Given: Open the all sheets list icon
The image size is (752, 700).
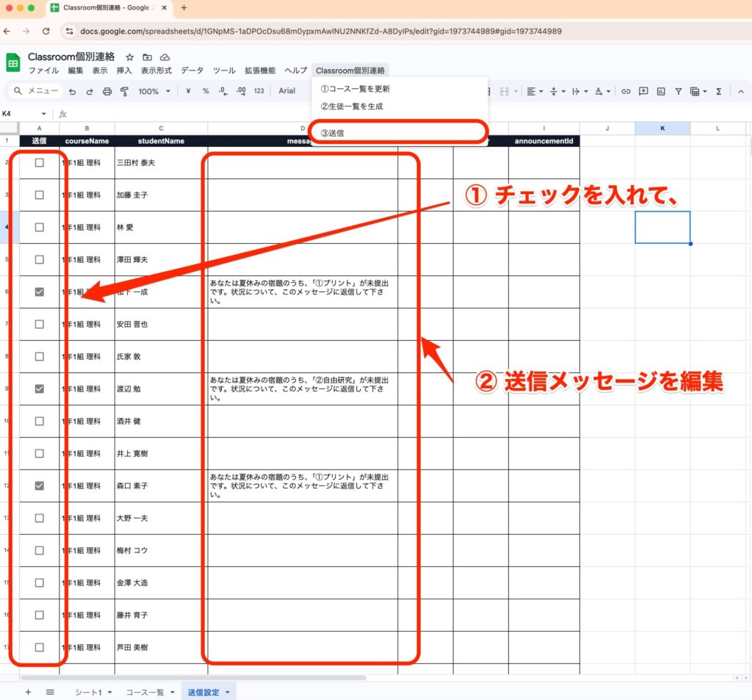Looking at the screenshot, I should point(50,692).
